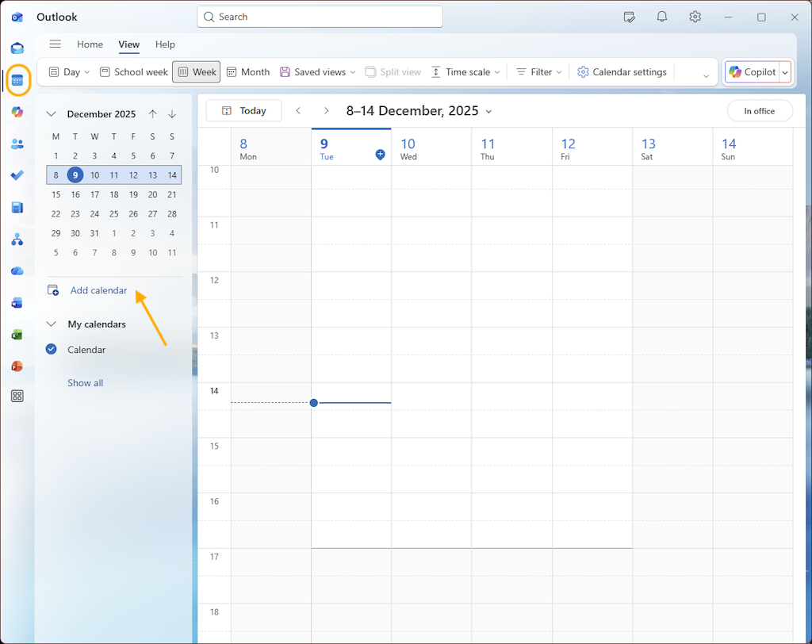Open Mail from the left sidebar
Screen dimensions: 812x644
(17, 48)
